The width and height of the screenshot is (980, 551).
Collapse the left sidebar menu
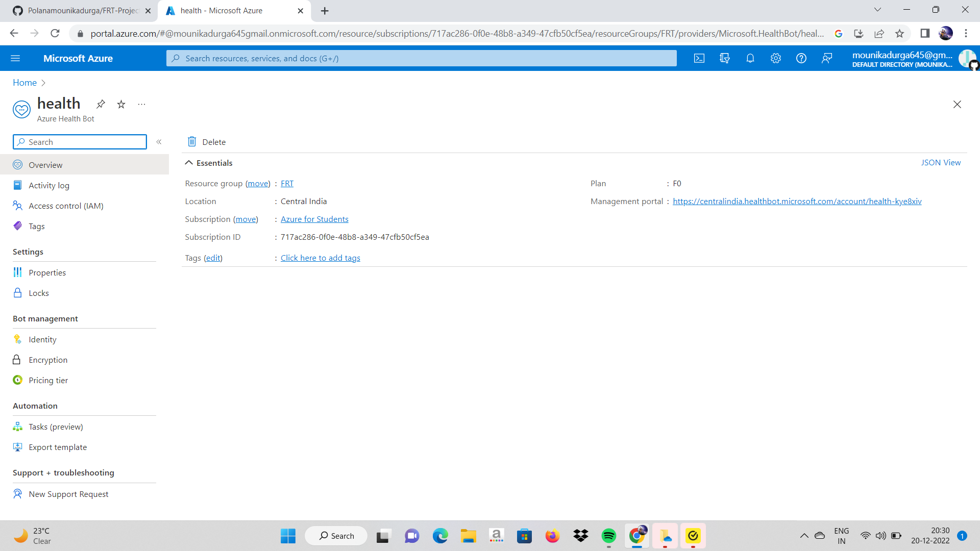click(159, 142)
